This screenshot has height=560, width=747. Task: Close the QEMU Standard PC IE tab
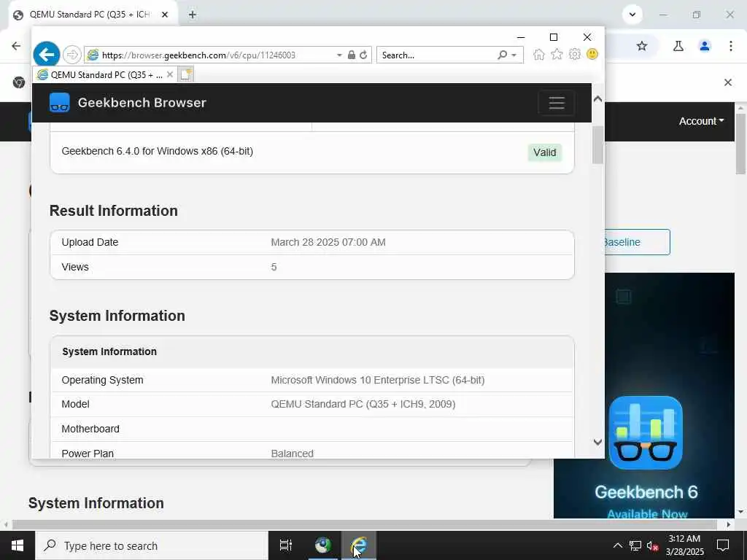click(169, 74)
